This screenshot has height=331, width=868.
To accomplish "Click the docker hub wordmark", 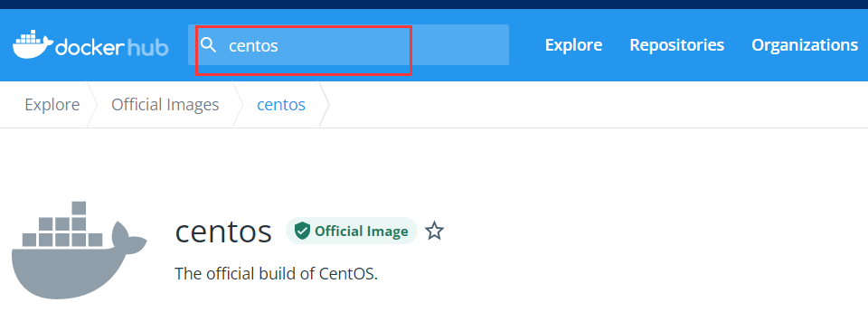I will [112, 47].
